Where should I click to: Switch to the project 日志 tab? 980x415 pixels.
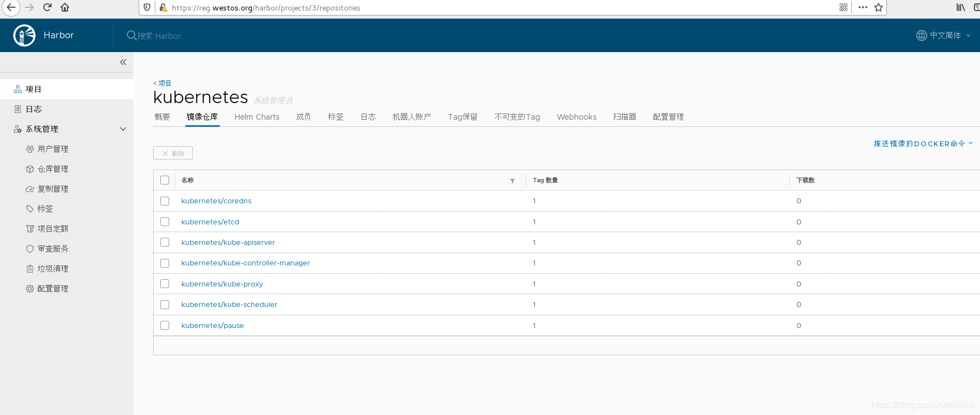click(368, 117)
